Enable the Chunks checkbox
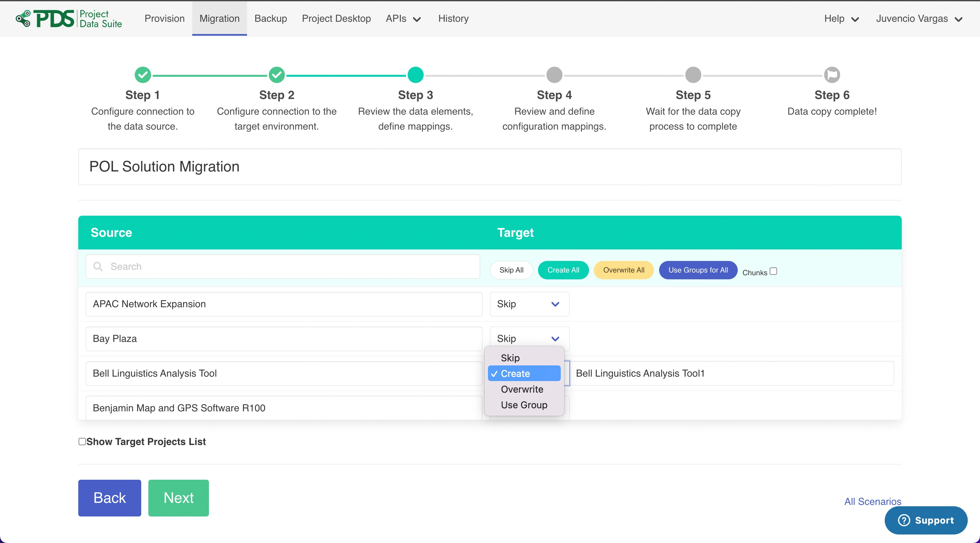The width and height of the screenshot is (980, 543). pos(773,271)
